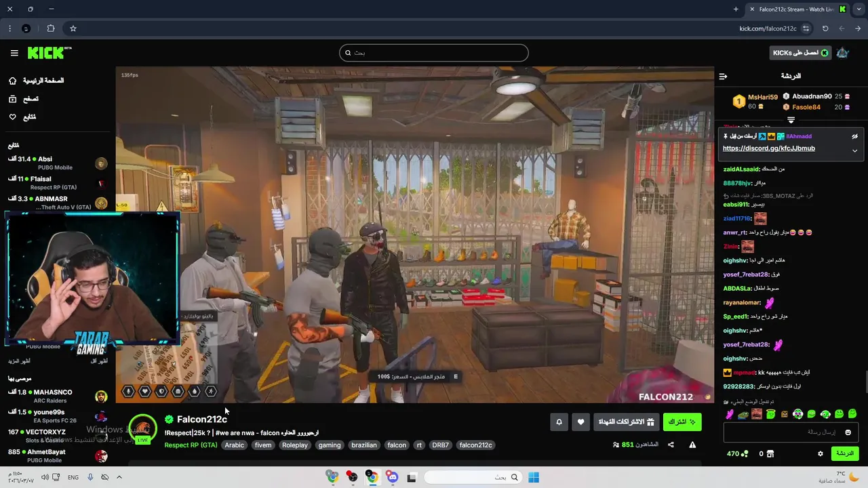This screenshot has height=488, width=868.
Task: Open the AhmetBayat recommended channel
Action: [x=58, y=455]
